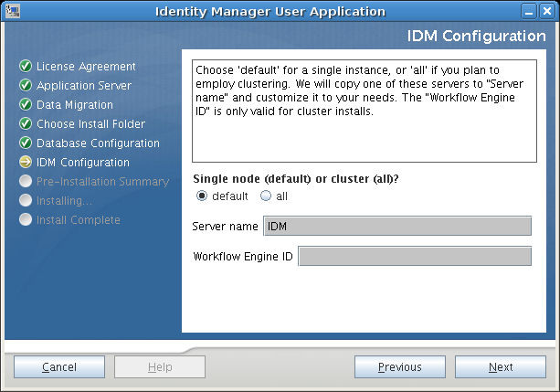The width and height of the screenshot is (560, 392).
Task: Click the Database Configuration checkmark icon
Action: click(x=26, y=143)
